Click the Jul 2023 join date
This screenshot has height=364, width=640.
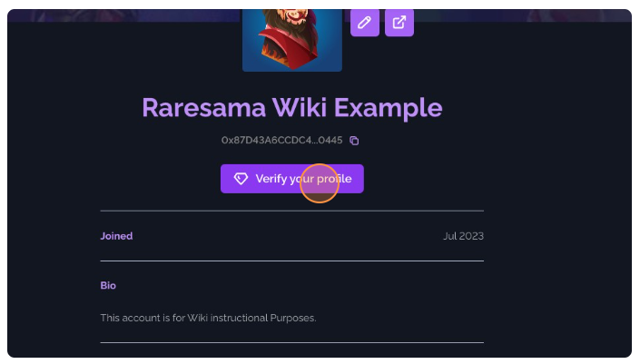pos(463,236)
